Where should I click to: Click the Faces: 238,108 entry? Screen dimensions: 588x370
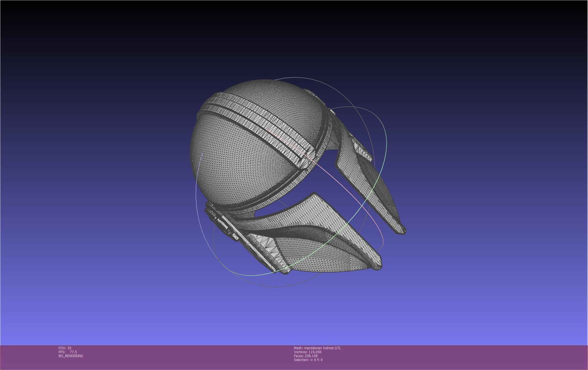[x=306, y=356]
